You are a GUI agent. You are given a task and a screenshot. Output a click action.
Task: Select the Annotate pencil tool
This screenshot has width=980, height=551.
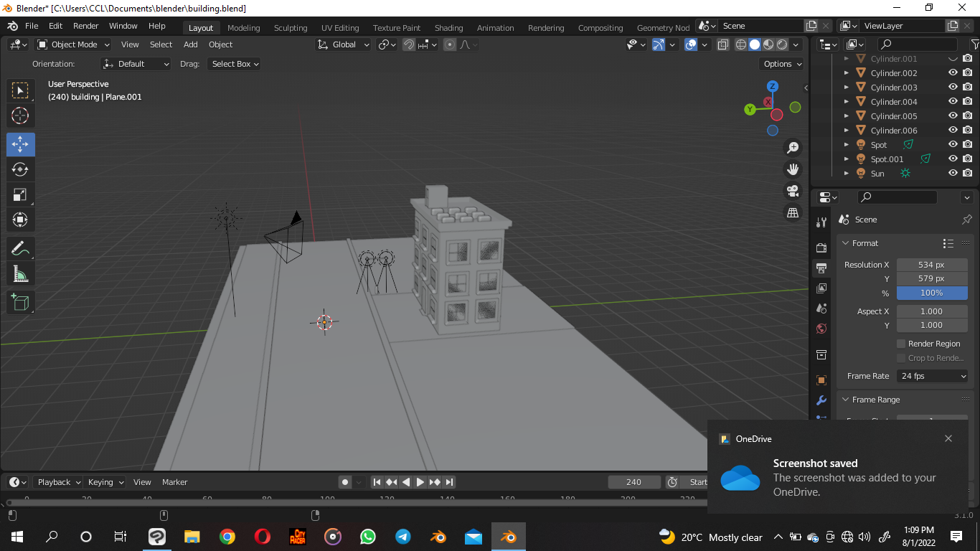[x=20, y=249]
